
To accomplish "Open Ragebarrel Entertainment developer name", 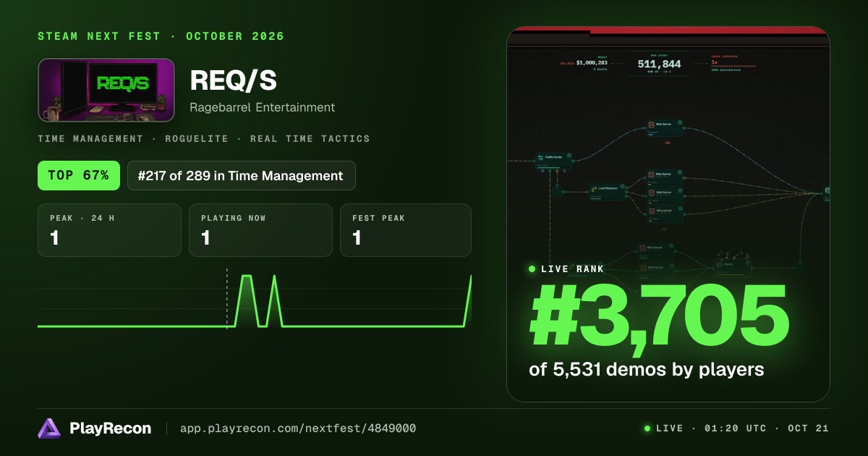I will pos(263,107).
